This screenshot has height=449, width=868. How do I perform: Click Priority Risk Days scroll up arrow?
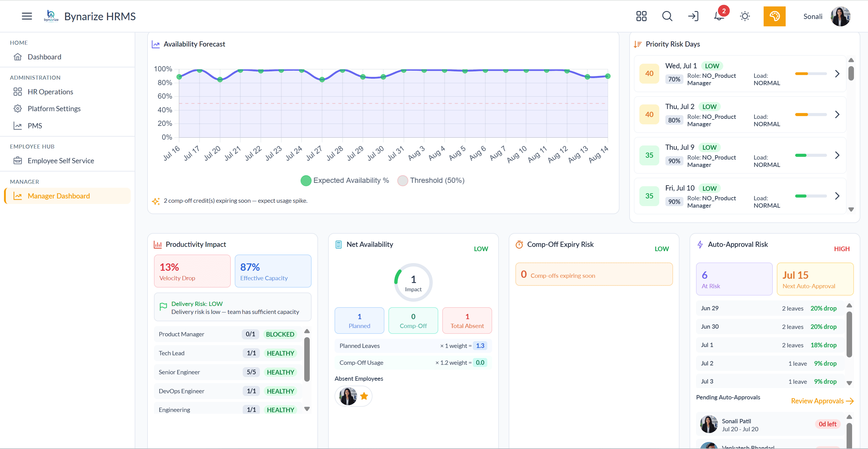[x=851, y=60]
